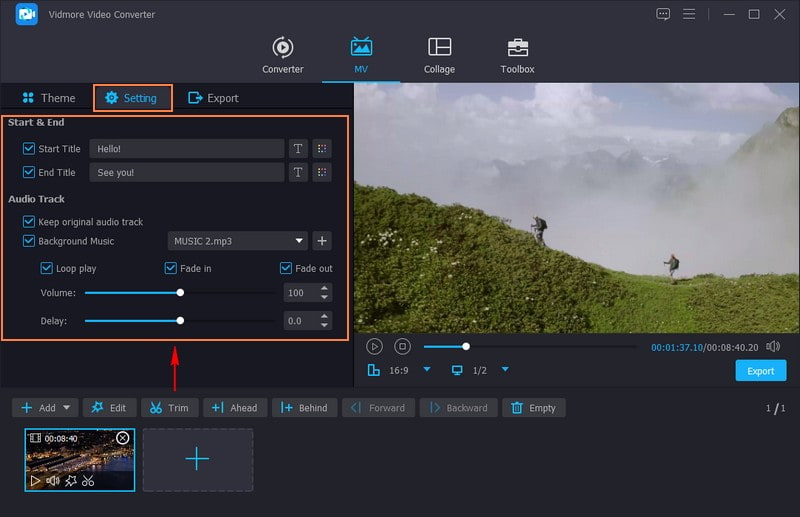The width and height of the screenshot is (800, 517).
Task: Click the add background music plus icon
Action: tap(321, 241)
